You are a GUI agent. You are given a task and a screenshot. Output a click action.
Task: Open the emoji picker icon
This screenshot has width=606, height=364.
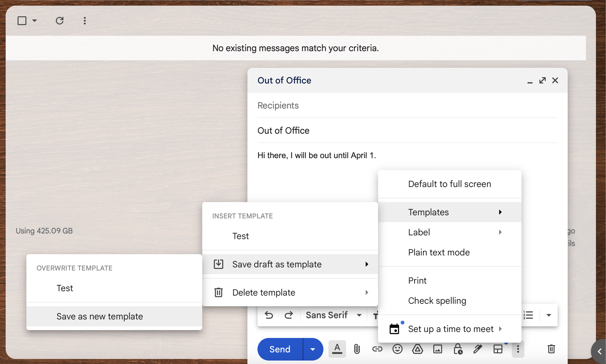click(397, 349)
